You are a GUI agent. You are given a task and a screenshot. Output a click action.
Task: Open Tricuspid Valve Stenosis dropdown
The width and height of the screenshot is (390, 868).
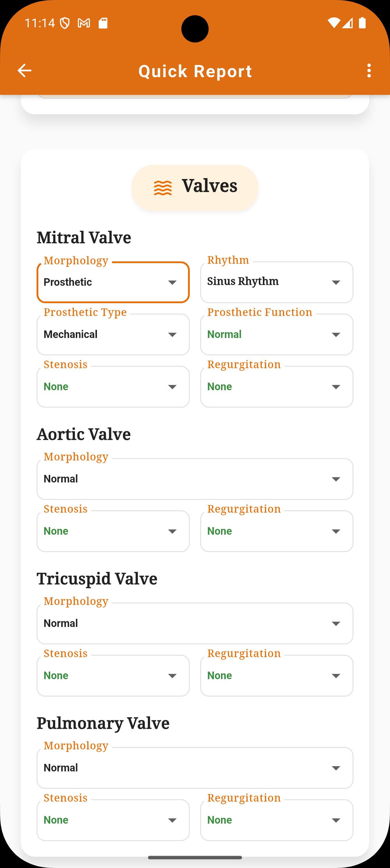pyautogui.click(x=113, y=676)
